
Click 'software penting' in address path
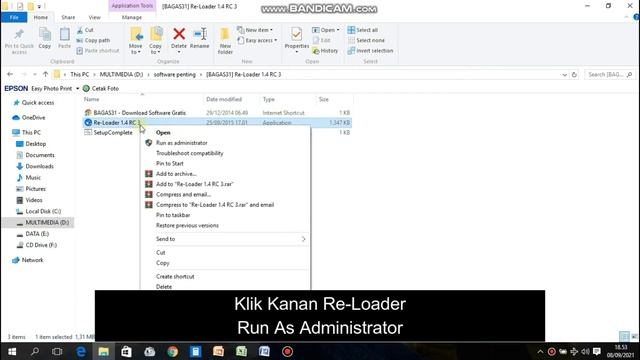pos(175,74)
